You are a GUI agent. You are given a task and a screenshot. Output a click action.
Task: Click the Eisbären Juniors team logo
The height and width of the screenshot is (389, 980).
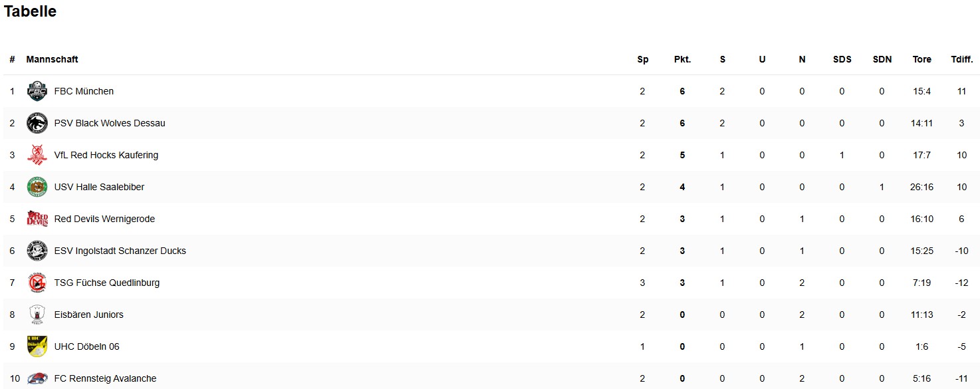point(37,315)
